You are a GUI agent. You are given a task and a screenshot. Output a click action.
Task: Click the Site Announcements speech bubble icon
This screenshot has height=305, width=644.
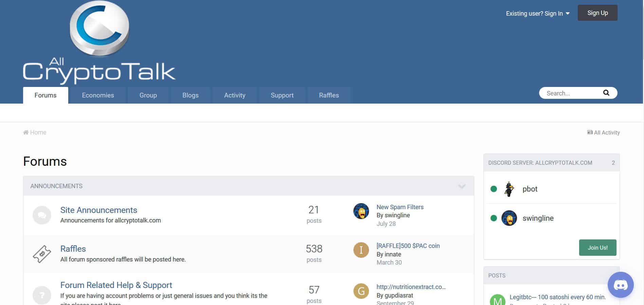click(42, 215)
